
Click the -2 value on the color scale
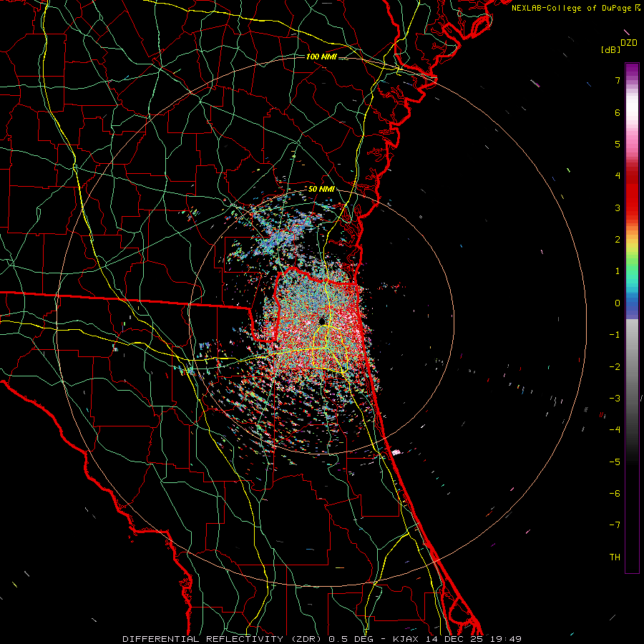coord(615,367)
